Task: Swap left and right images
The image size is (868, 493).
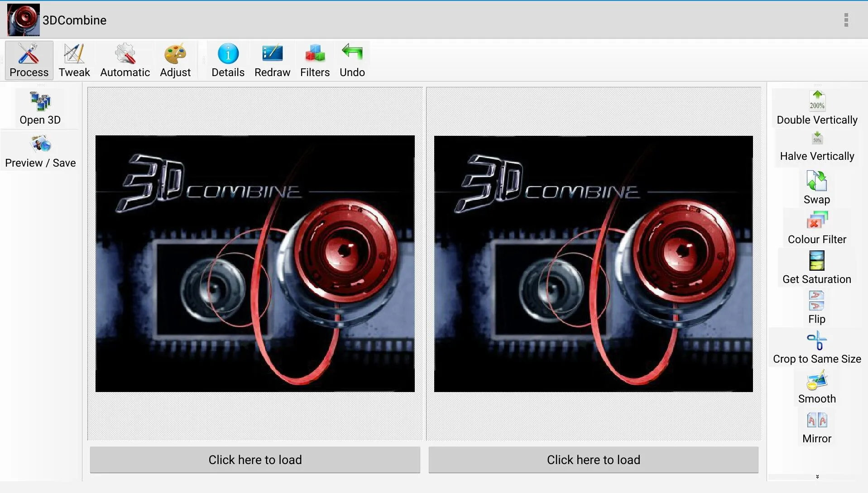Action: tap(817, 188)
